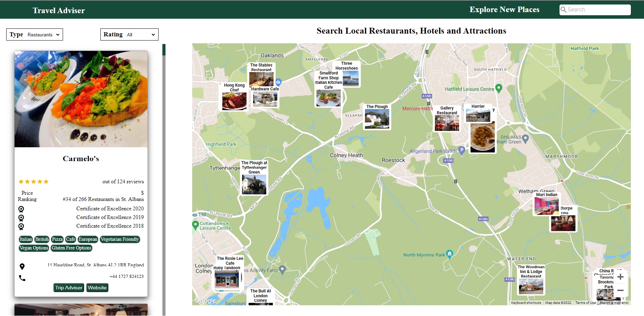Image resolution: width=644 pixels, height=316 pixels.
Task: Click the Cafe cuisine tag
Action: click(71, 239)
